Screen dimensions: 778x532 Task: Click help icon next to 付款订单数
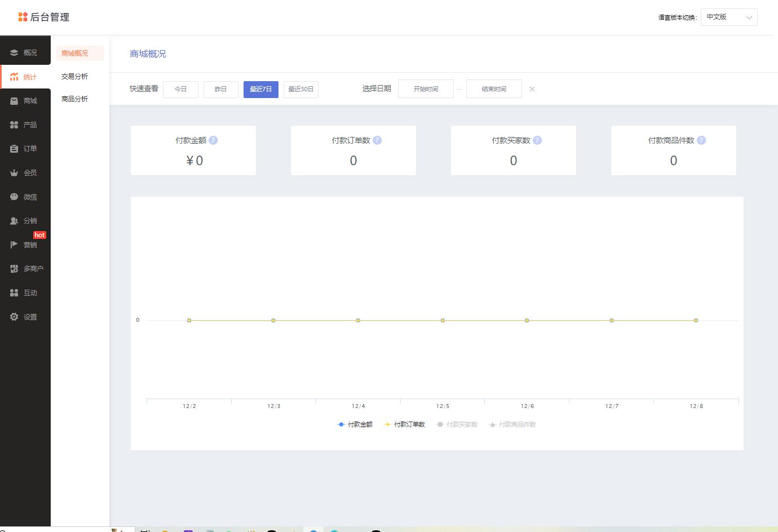[377, 140]
